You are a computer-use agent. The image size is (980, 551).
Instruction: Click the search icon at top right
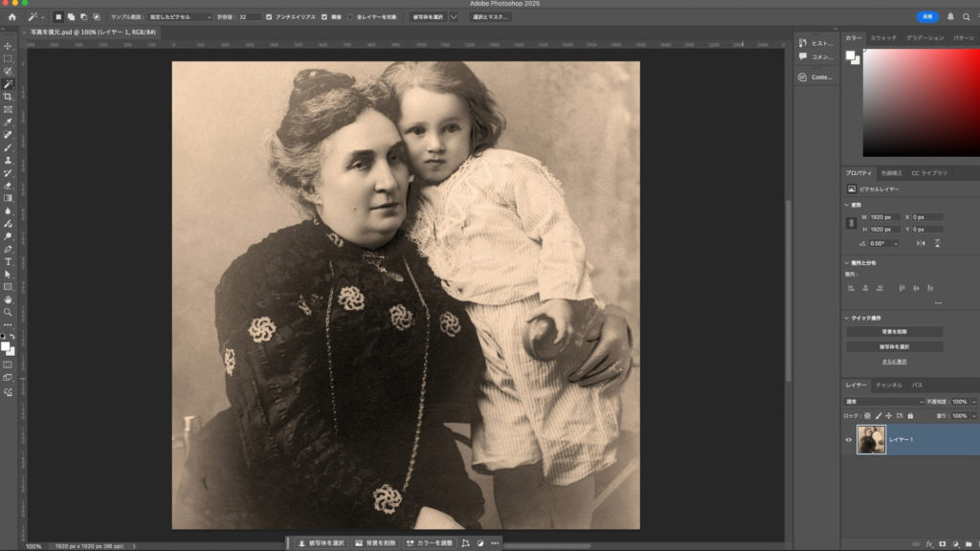pyautogui.click(x=967, y=17)
